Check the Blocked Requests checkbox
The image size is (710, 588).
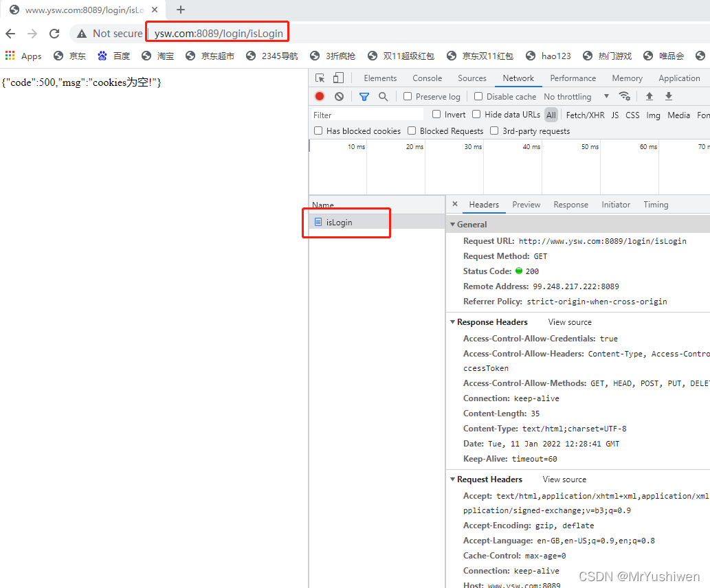coord(412,131)
